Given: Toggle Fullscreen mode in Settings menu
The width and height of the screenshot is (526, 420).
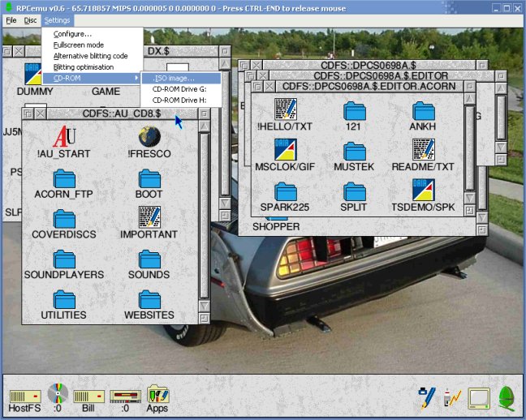Looking at the screenshot, I should coord(77,45).
